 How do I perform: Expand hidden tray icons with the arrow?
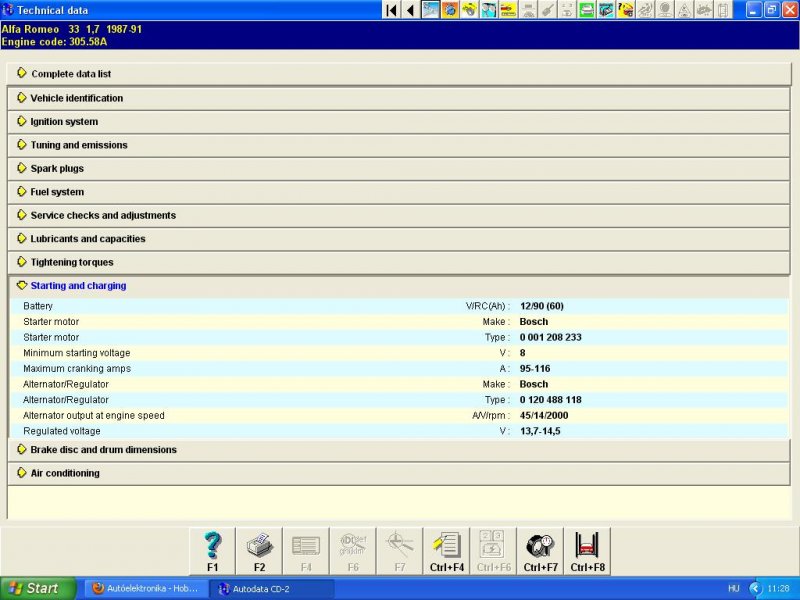coord(755,589)
